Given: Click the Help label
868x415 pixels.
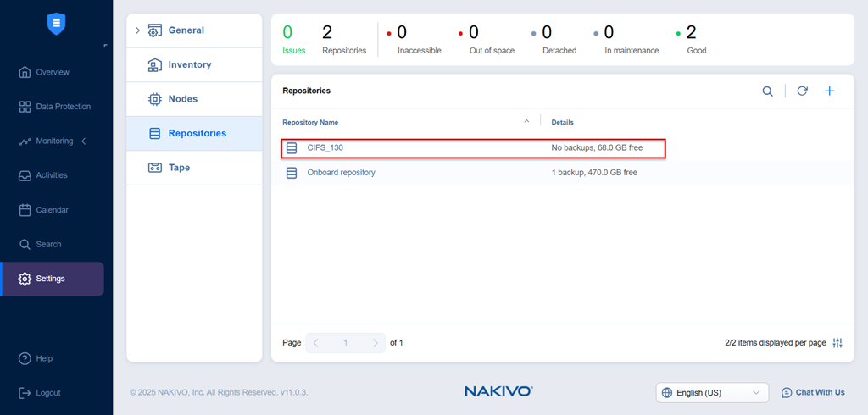Looking at the screenshot, I should pos(44,358).
